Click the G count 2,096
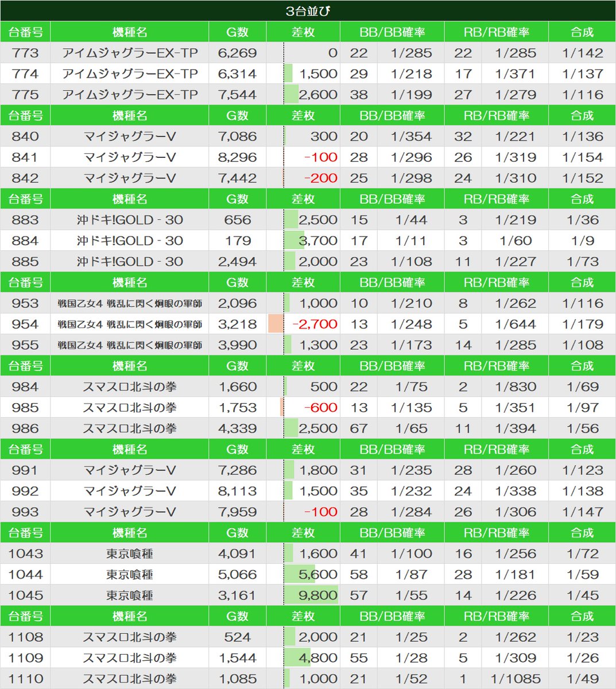616x689 pixels. (238, 303)
